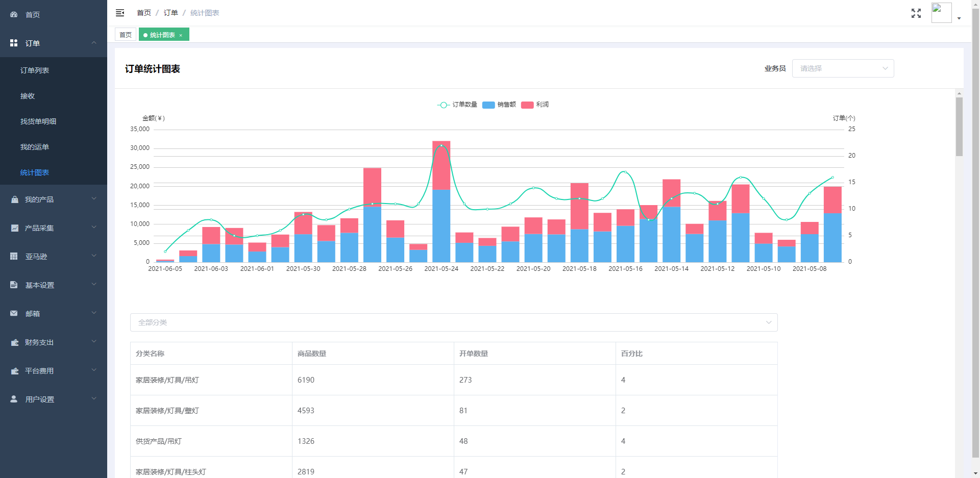Click the 我的产品 shopping bag icon
980x478 pixels.
pos(14,199)
